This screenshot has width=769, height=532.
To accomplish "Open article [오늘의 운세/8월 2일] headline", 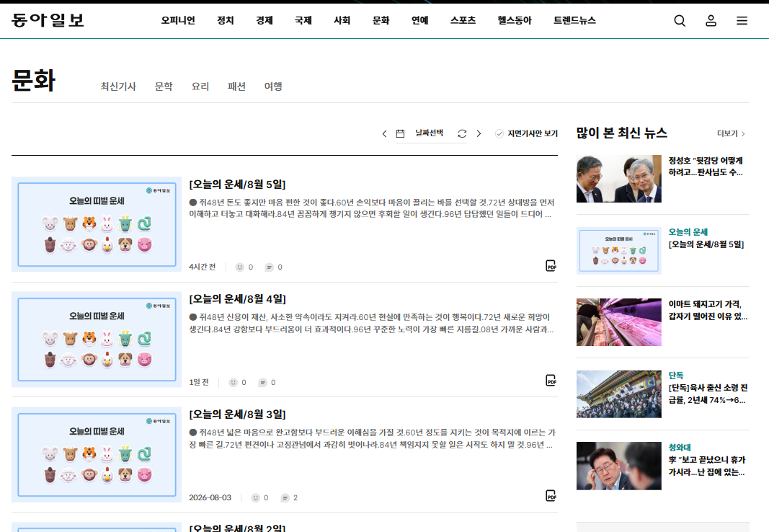I will click(x=237, y=528).
